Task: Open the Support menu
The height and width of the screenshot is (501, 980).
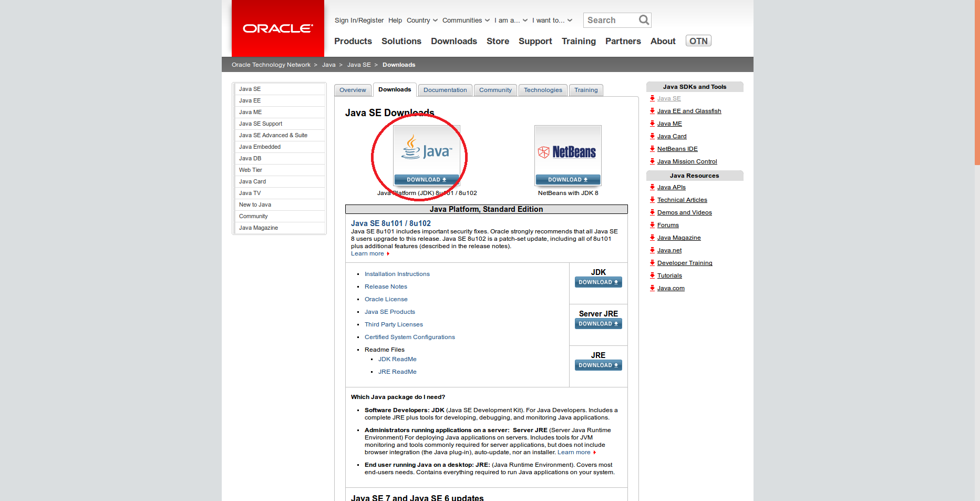Action: [x=535, y=41]
